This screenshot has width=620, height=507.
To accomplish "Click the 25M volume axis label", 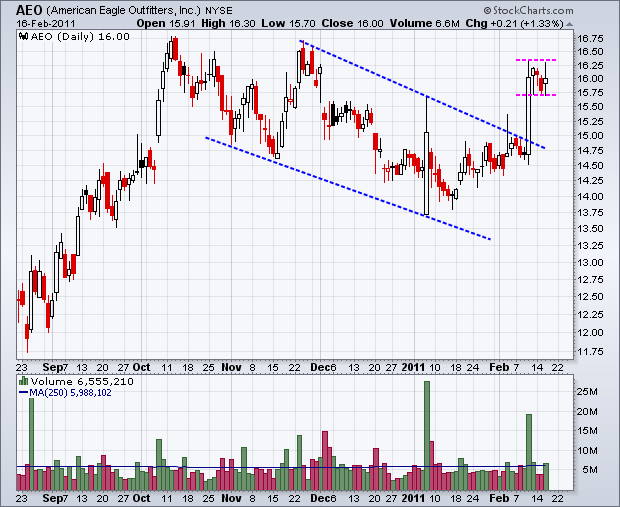I will pos(587,392).
